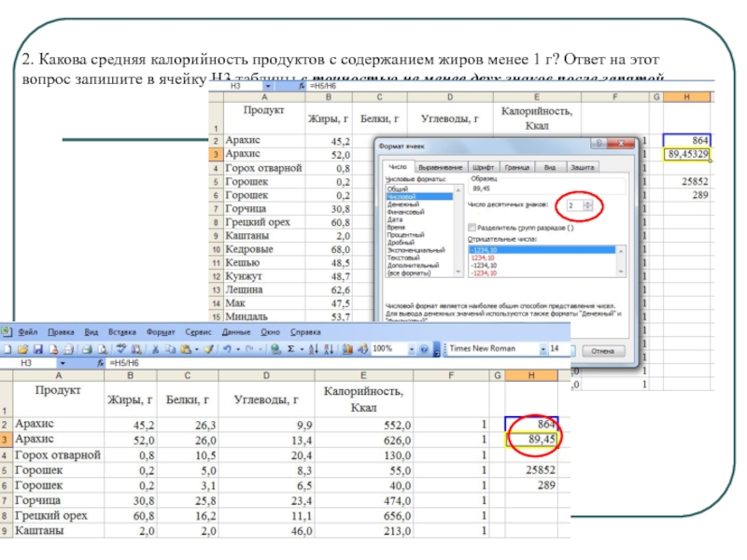Click the Sort Ascending icon
The image size is (747, 560).
(x=314, y=349)
